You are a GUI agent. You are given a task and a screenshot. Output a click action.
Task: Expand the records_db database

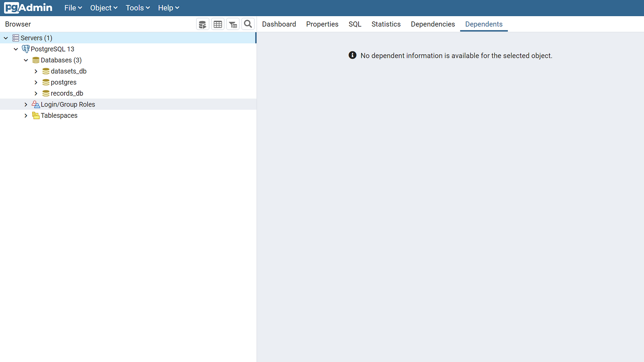(x=36, y=93)
